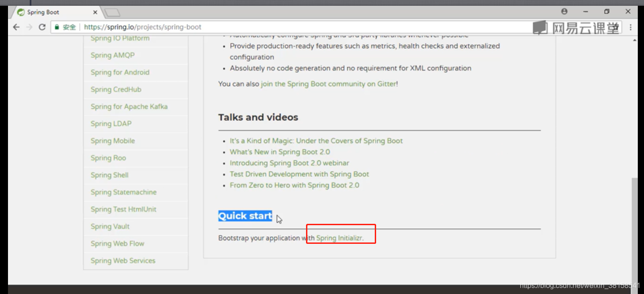Click the Absolutely no code generation bullet text

(350, 68)
